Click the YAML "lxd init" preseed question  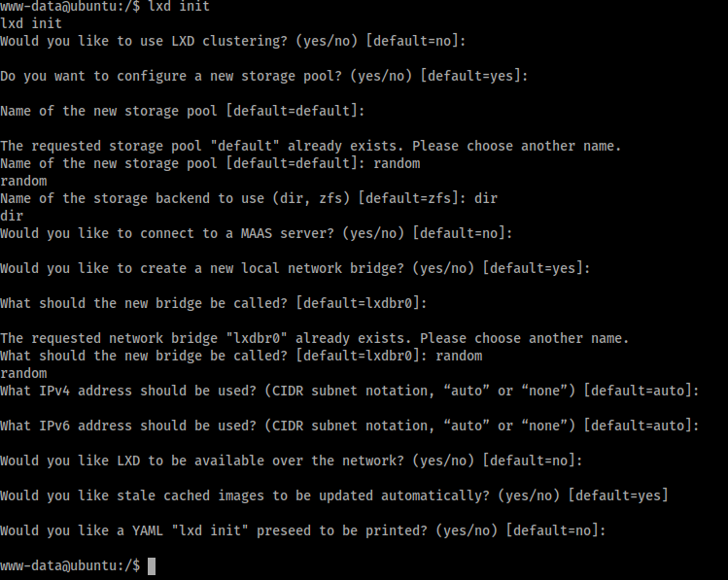click(303, 530)
